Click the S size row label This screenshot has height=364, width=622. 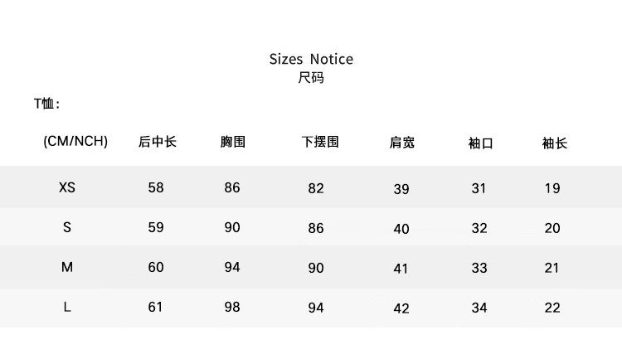point(67,227)
